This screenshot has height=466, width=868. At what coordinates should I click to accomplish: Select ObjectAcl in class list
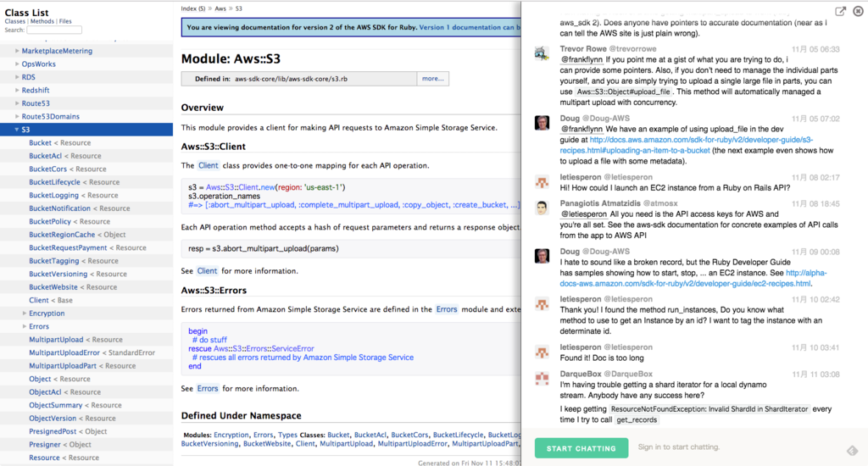coord(45,391)
